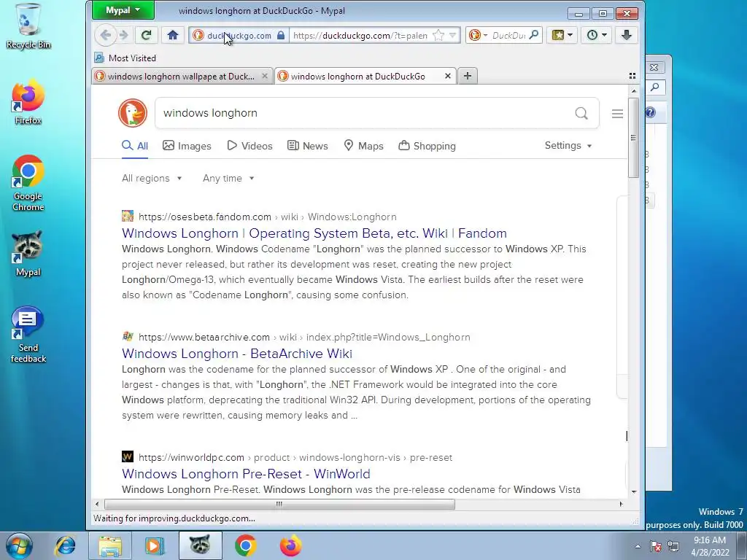Screen dimensions: 747x560
Task: Open the Mypal application menu button
Action: click(123, 10)
